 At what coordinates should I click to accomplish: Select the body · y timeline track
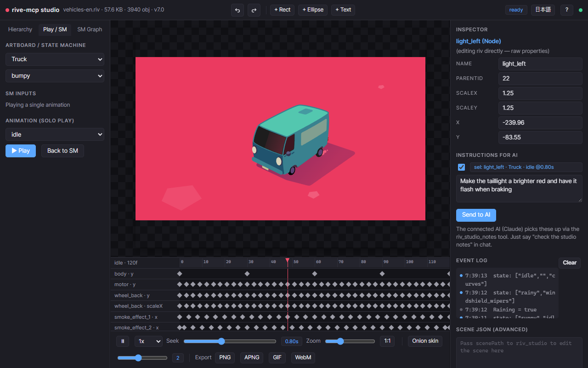click(280, 274)
